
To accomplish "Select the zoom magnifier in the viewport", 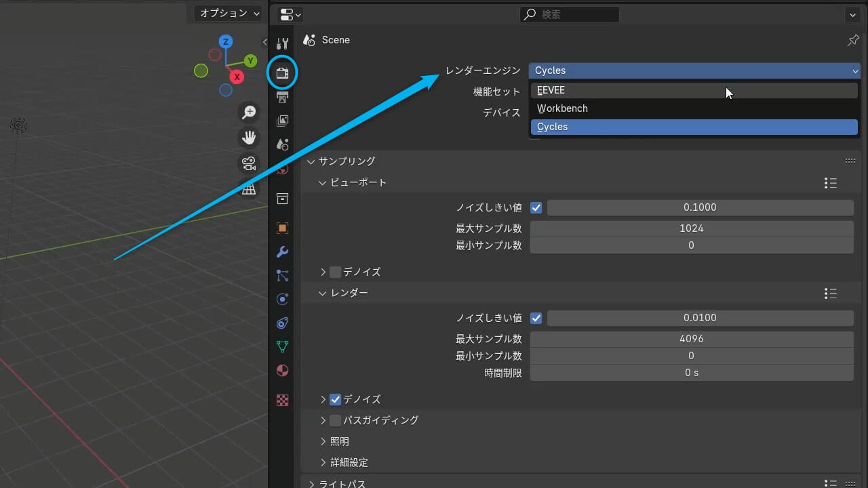I will [x=249, y=112].
